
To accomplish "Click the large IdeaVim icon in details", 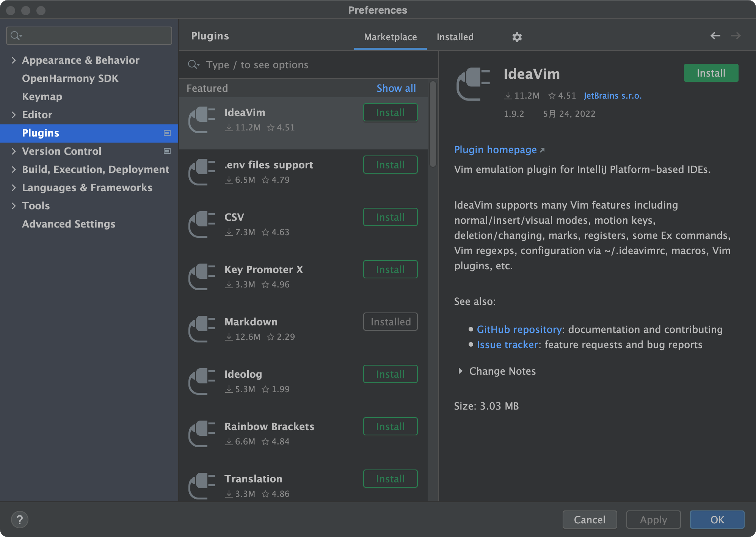I will point(473,84).
